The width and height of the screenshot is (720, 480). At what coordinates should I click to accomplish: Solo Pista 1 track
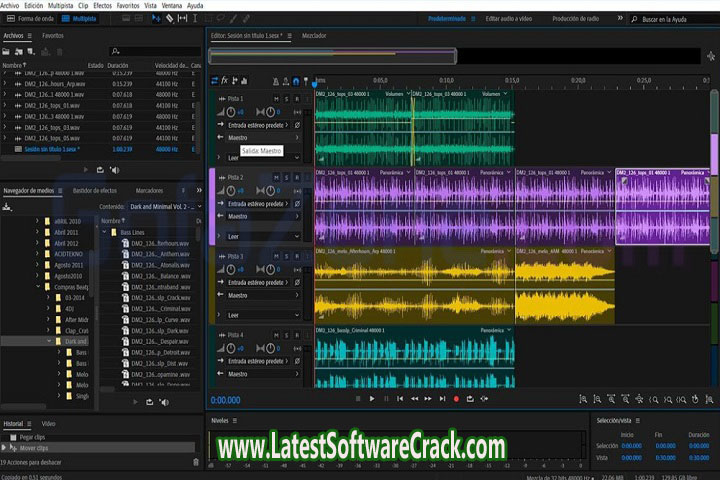pyautogui.click(x=287, y=99)
